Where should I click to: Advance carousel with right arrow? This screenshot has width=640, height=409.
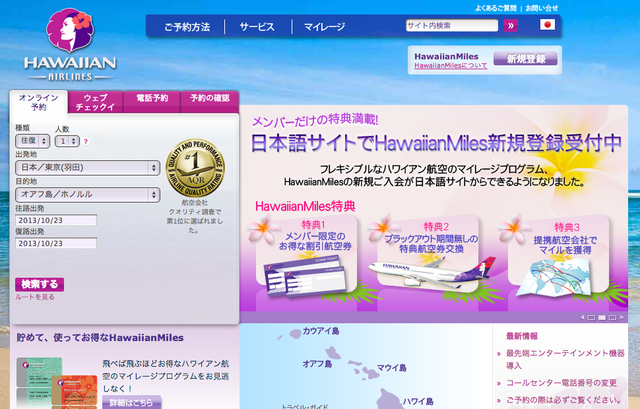622,318
